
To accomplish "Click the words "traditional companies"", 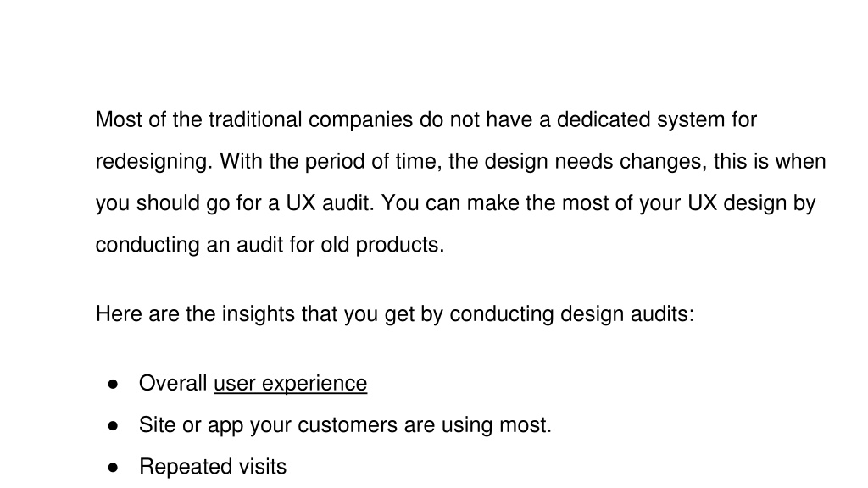I will click(x=310, y=119).
